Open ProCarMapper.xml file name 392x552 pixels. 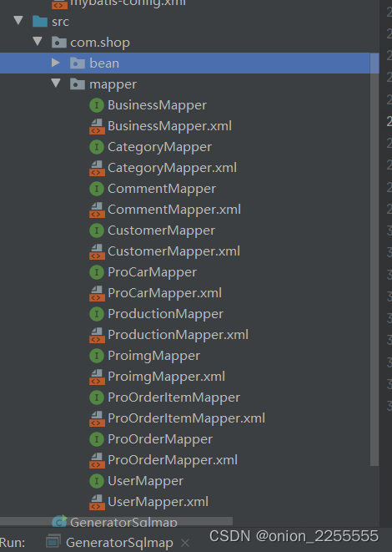point(165,293)
